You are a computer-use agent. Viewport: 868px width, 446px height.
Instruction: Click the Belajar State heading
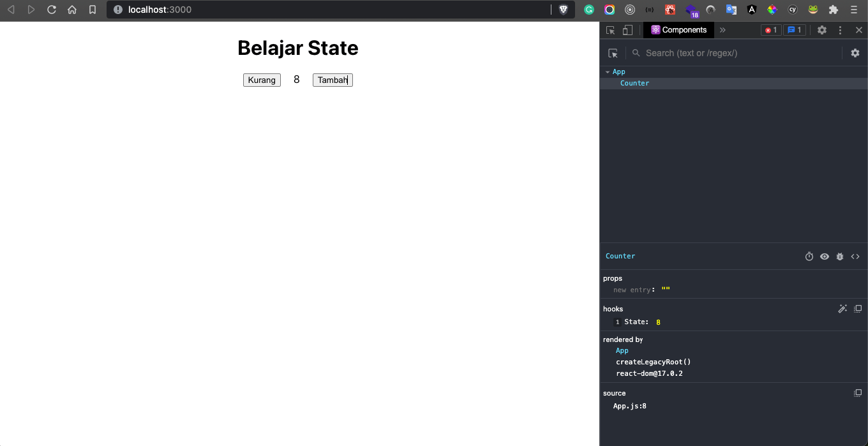click(298, 48)
